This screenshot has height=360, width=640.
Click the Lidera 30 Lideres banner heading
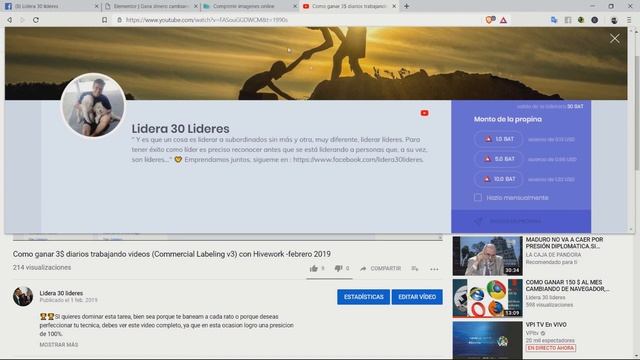[180, 129]
